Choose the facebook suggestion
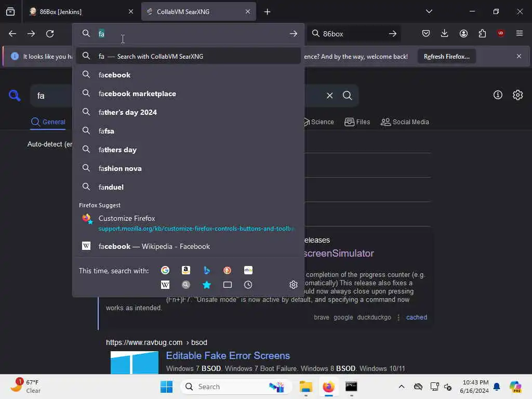 (188, 75)
